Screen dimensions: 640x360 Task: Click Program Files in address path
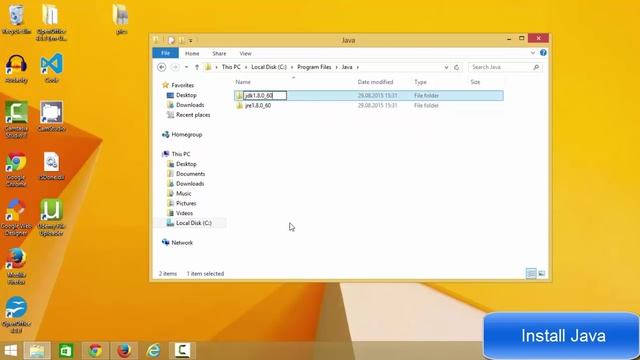point(314,67)
